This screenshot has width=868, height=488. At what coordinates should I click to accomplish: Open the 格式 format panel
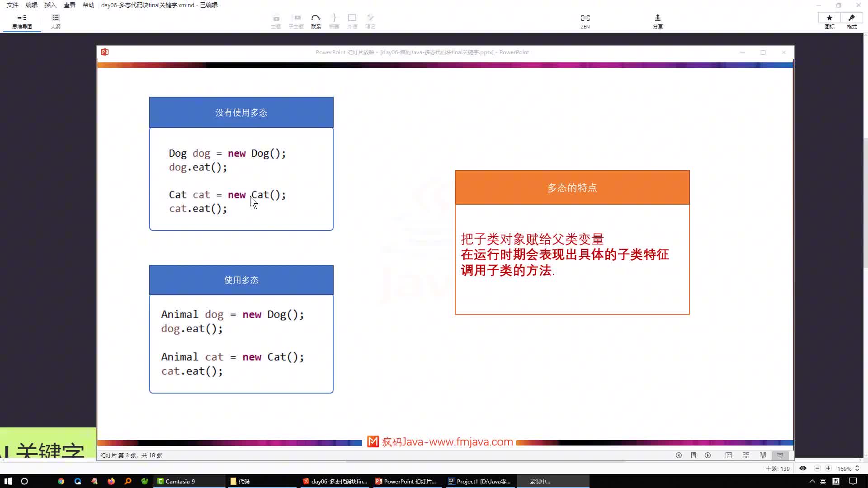(852, 21)
